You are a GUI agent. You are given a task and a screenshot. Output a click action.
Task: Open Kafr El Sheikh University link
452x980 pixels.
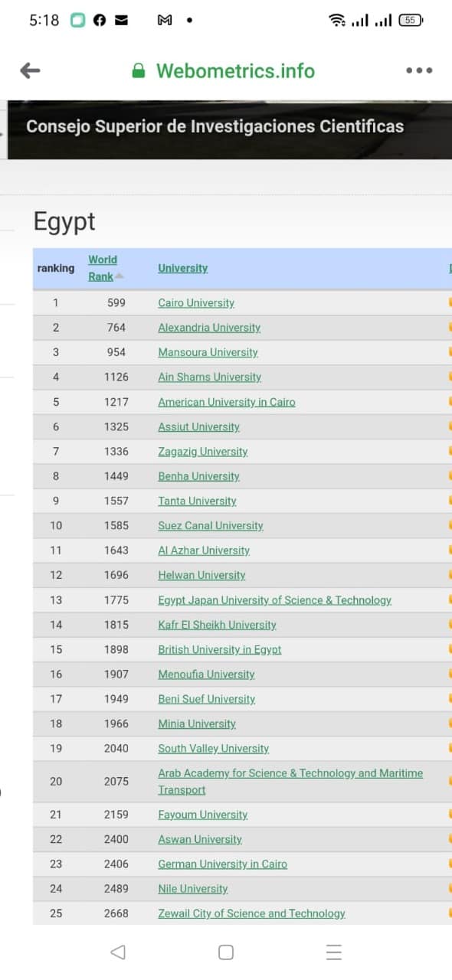tap(218, 625)
